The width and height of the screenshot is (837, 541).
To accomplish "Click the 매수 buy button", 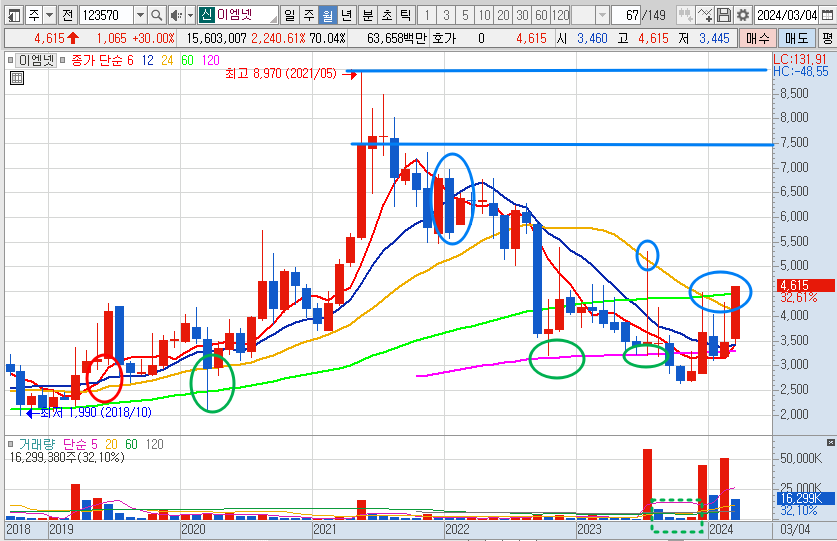I will point(757,38).
